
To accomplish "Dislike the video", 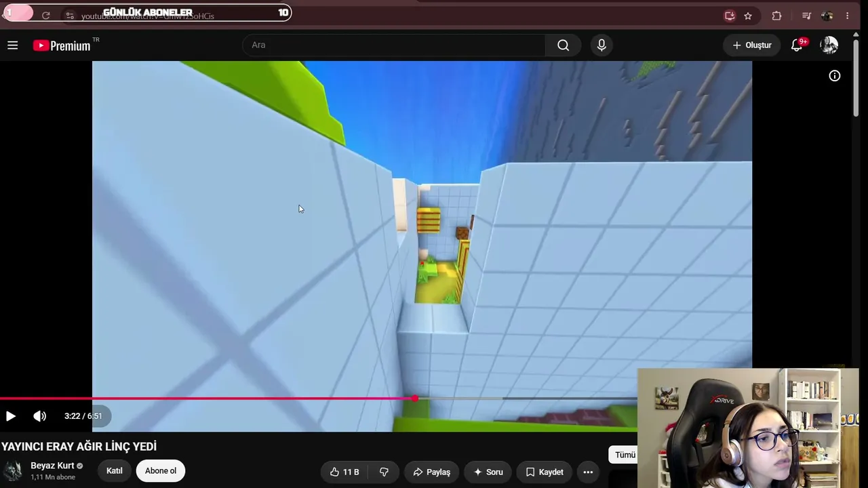I will (384, 472).
